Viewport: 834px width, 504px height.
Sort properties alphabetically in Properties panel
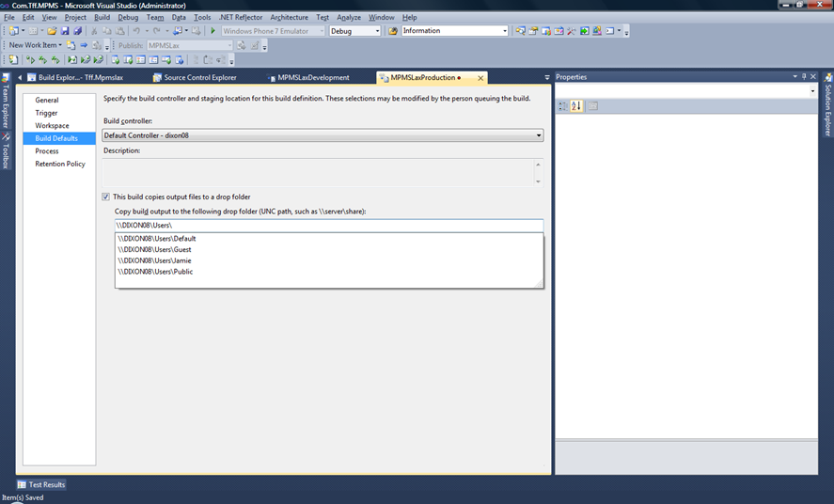point(576,106)
